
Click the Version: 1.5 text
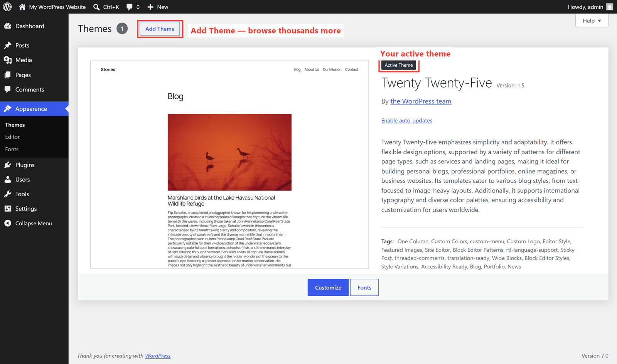point(510,86)
